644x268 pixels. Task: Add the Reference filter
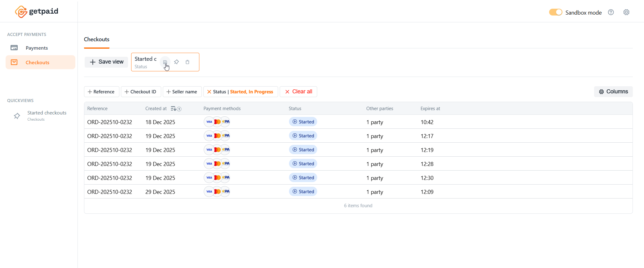[x=101, y=92]
